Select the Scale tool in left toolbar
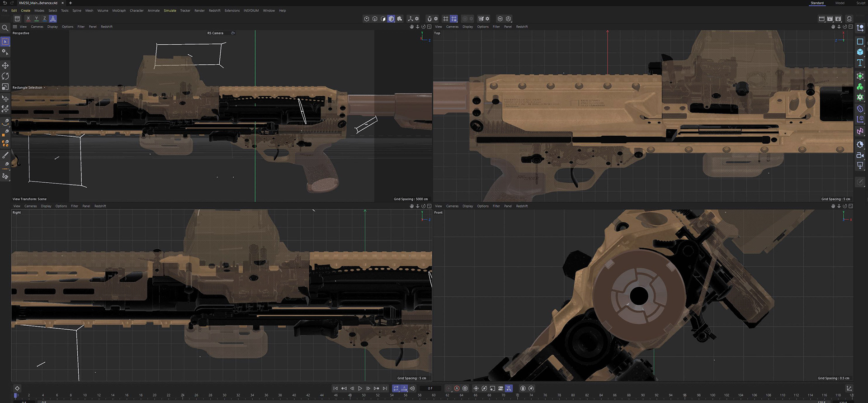The width and height of the screenshot is (868, 403). click(x=5, y=86)
